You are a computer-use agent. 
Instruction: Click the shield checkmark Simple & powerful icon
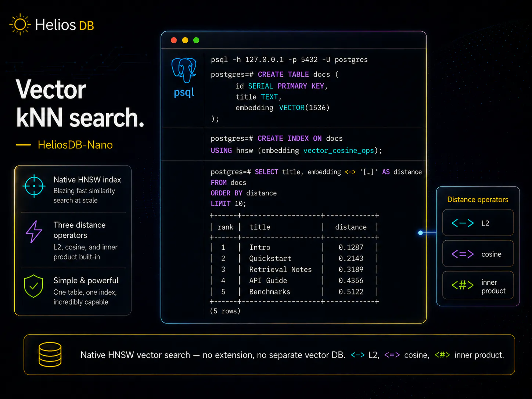pyautogui.click(x=33, y=286)
